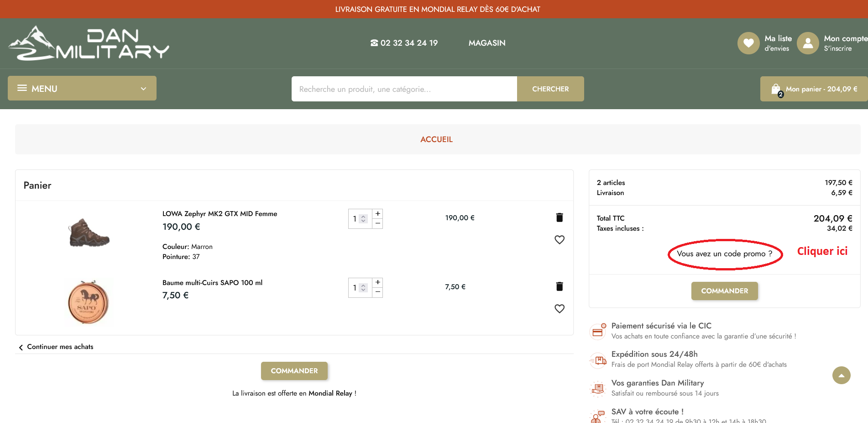Click the product search input field
This screenshot has height=423, width=868.
coord(404,89)
